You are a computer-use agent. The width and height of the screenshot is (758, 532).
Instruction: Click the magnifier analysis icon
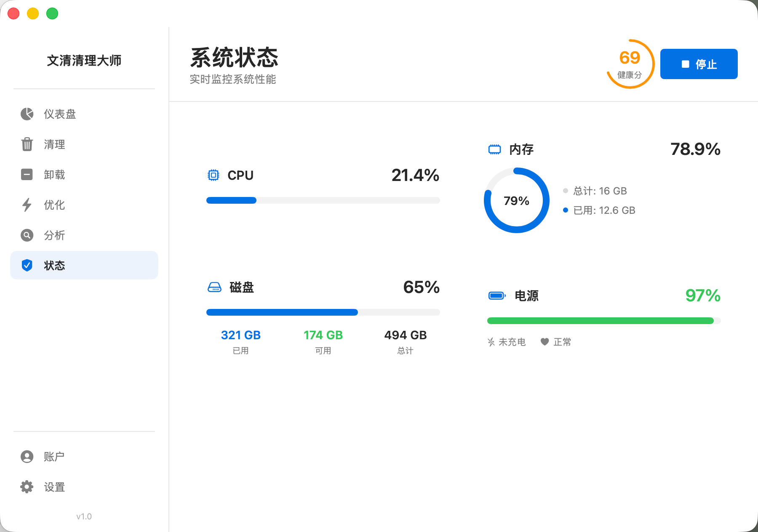point(27,235)
